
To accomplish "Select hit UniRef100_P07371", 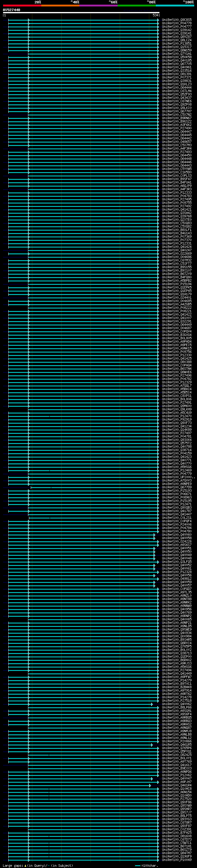I will (x=177, y=78).
